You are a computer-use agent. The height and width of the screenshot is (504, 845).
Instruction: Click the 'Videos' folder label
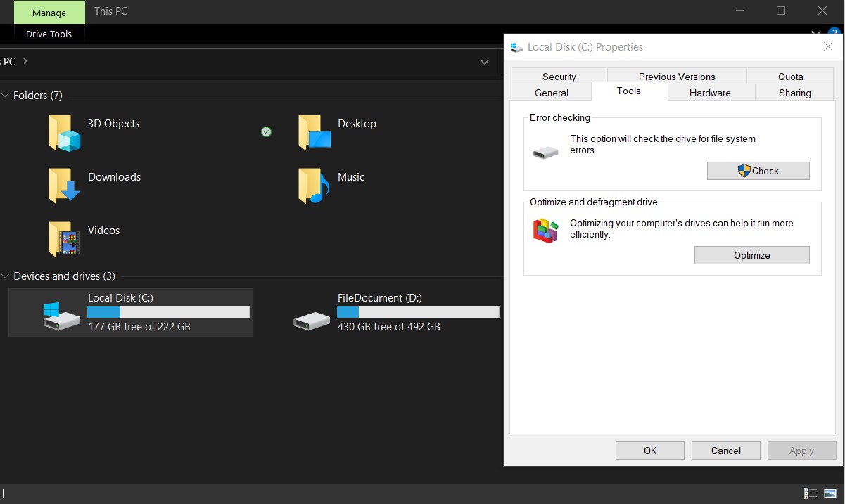click(103, 231)
